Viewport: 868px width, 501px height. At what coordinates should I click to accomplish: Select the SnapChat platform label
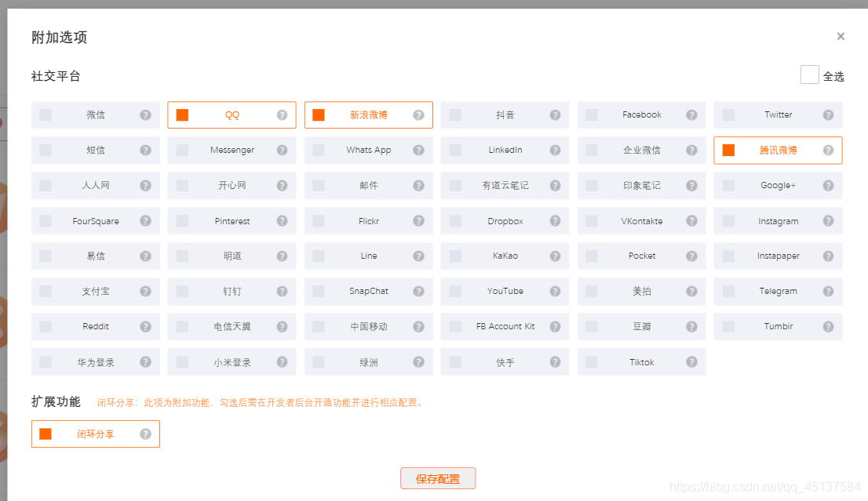coord(369,291)
